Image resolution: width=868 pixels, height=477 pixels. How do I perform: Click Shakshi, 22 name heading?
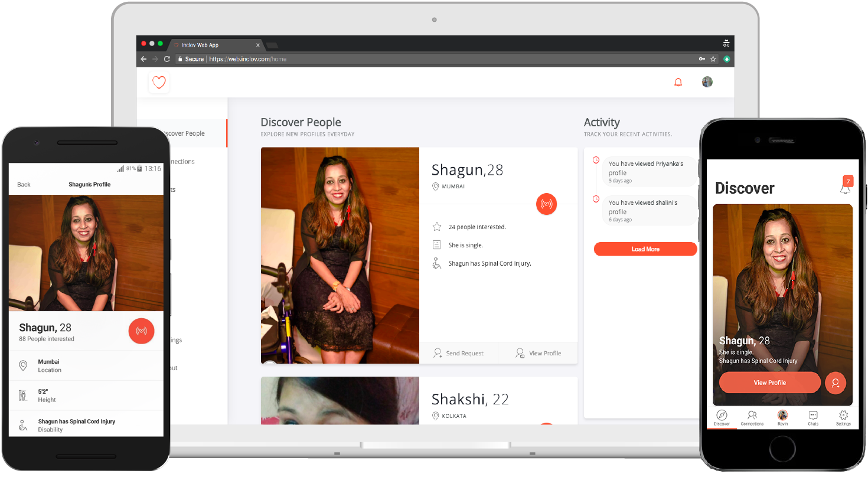point(470,399)
